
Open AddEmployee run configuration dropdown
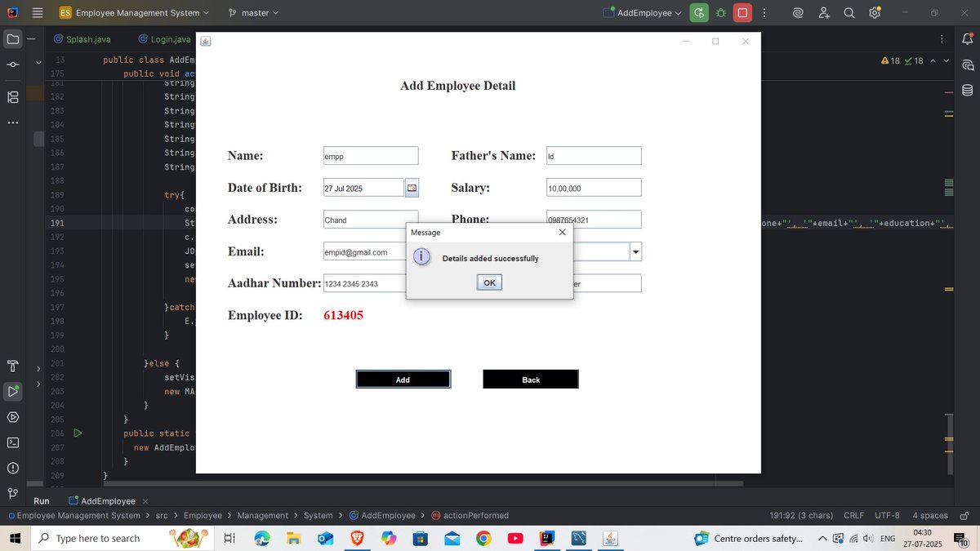click(642, 13)
